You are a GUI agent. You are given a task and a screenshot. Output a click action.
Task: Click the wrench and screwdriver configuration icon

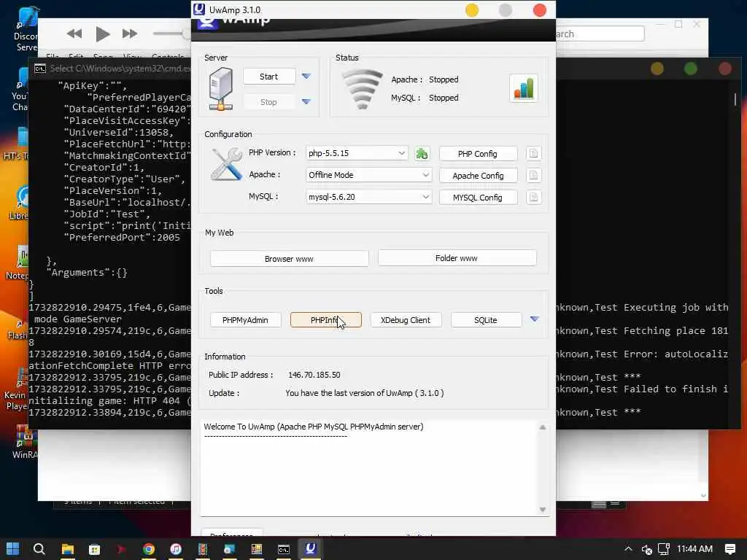tap(226, 164)
